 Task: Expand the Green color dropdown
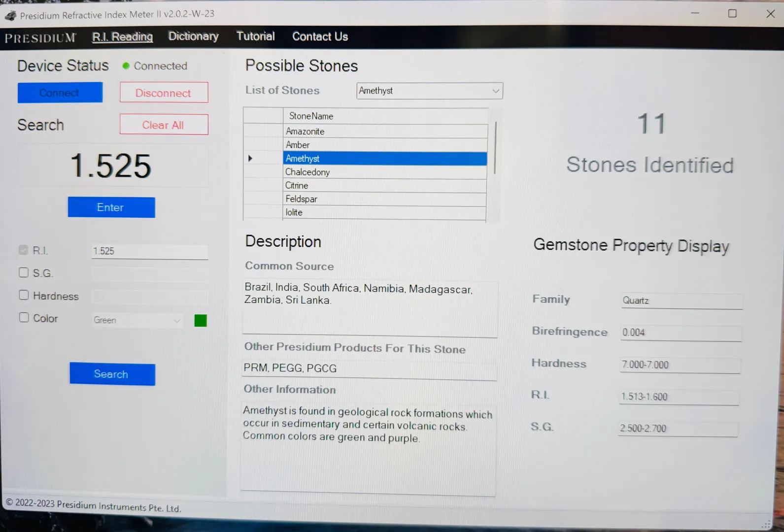(x=176, y=321)
